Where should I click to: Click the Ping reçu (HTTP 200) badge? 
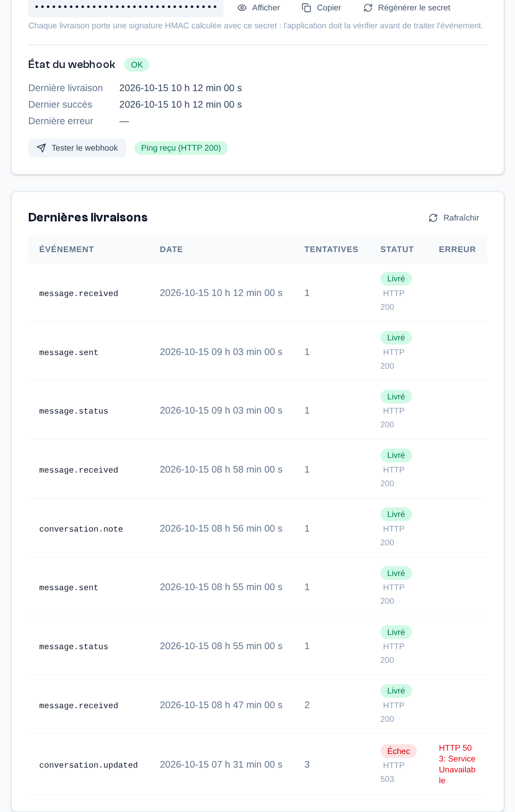pyautogui.click(x=181, y=148)
